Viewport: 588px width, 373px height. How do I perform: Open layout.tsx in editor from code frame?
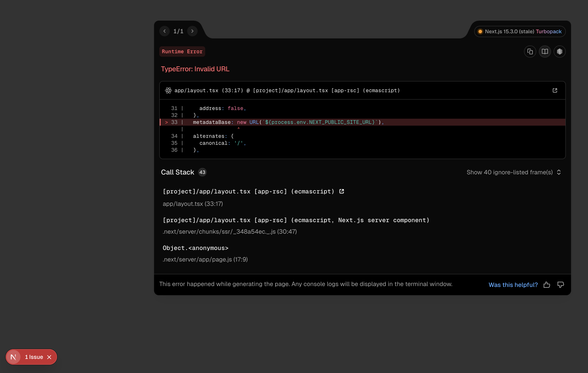pyautogui.click(x=555, y=90)
